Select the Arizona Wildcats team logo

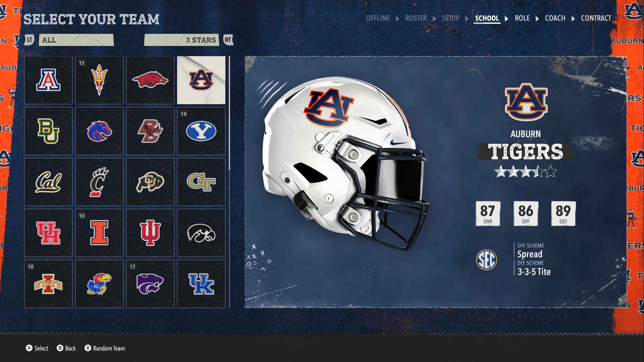coord(48,80)
